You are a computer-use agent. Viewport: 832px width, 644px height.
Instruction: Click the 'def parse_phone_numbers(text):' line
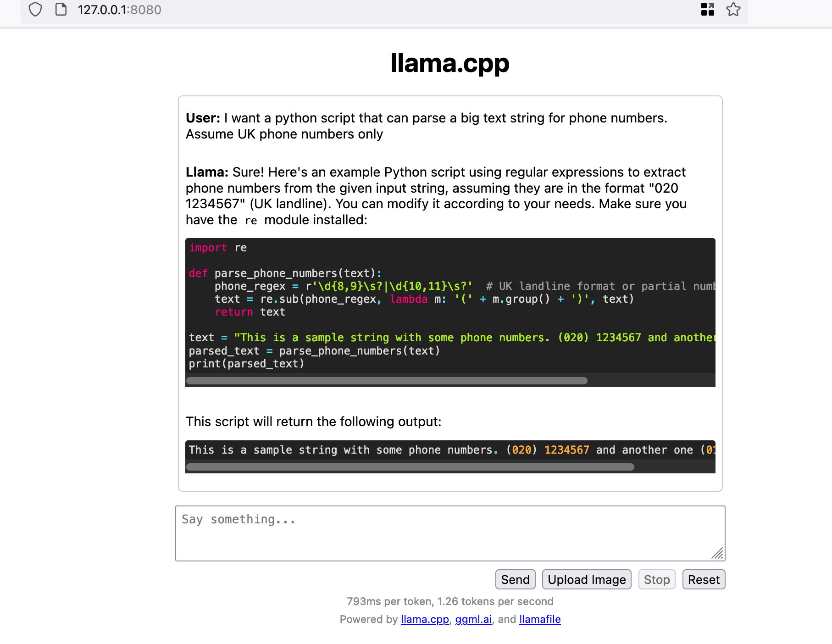click(x=285, y=273)
